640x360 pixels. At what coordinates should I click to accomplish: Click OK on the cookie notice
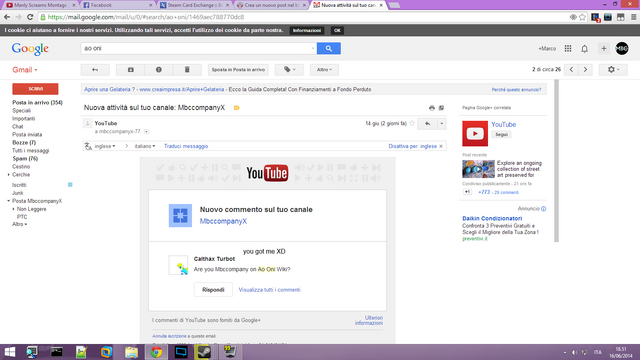coord(337,31)
